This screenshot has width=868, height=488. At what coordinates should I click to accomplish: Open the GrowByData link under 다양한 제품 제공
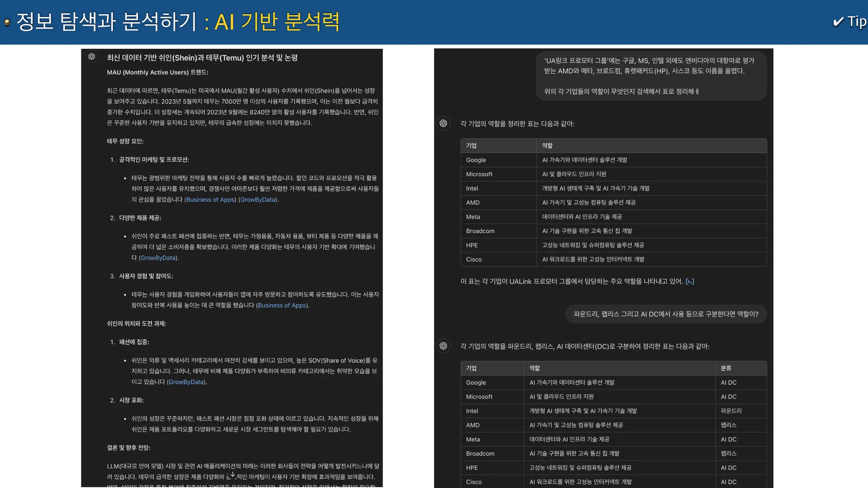(x=158, y=258)
